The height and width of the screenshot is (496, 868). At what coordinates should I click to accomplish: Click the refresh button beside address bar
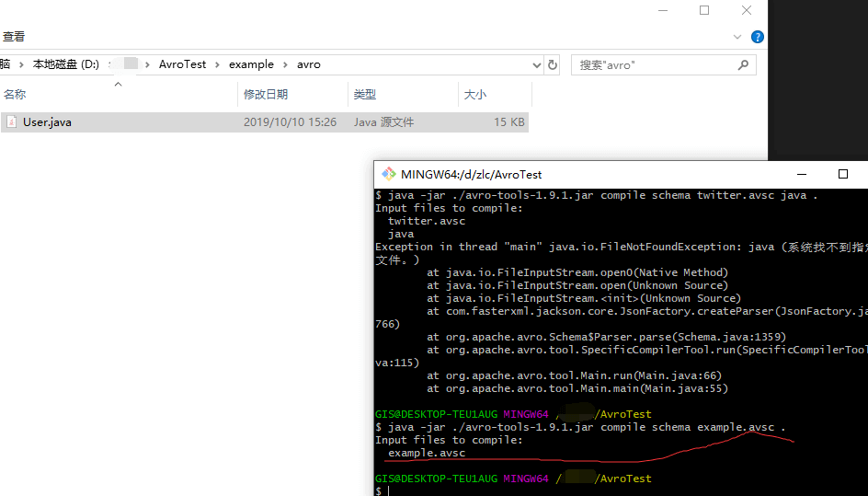(x=553, y=65)
